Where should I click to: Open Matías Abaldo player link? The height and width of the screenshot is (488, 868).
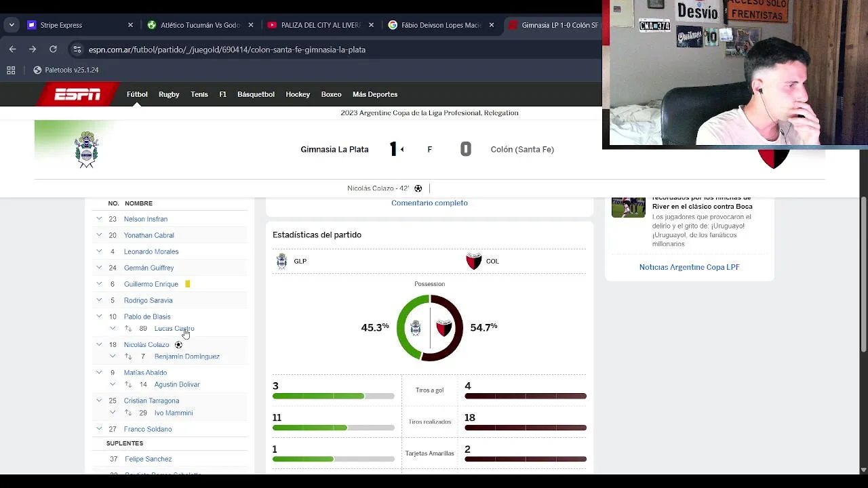tap(145, 373)
